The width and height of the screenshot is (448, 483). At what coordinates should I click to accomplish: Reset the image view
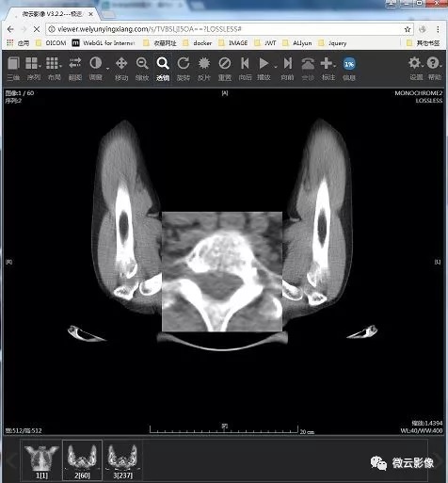click(x=225, y=69)
